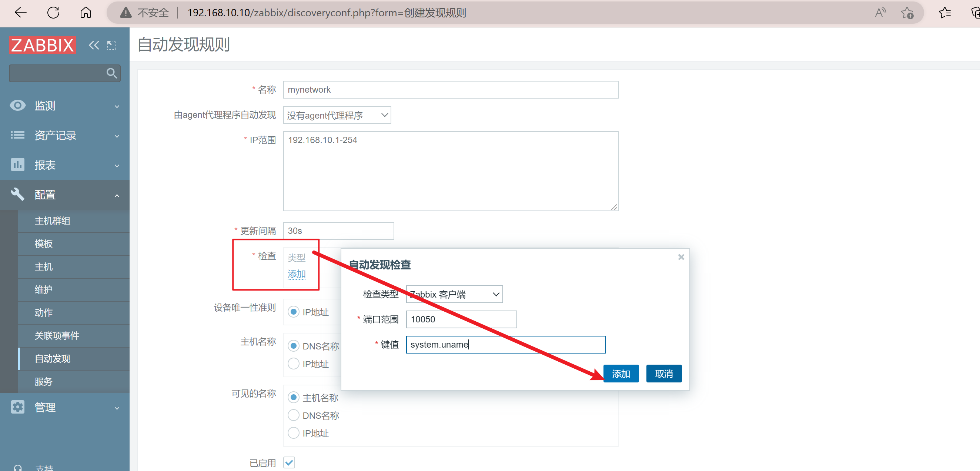The width and height of the screenshot is (980, 471).
Task: Select 主机名称 for 可见的名称
Action: [293, 398]
